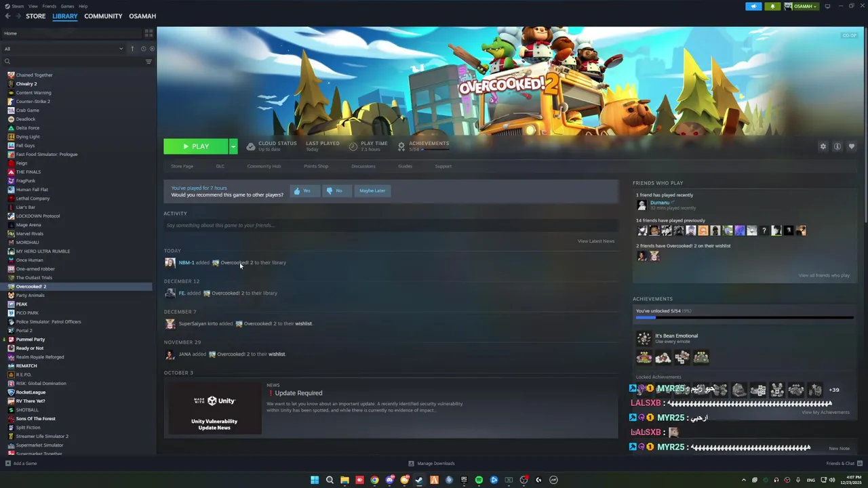Open game settings gear icon
The image size is (868, 488).
pyautogui.click(x=823, y=146)
